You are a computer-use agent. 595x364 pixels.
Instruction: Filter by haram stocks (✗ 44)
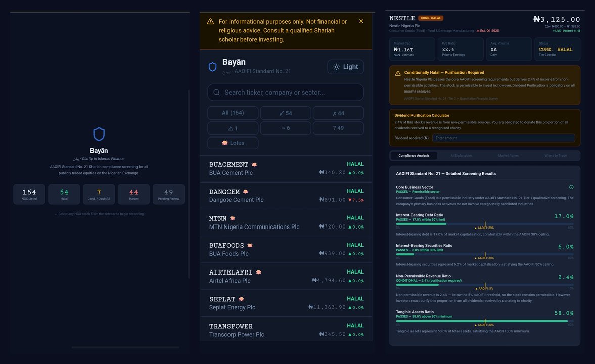pyautogui.click(x=338, y=113)
